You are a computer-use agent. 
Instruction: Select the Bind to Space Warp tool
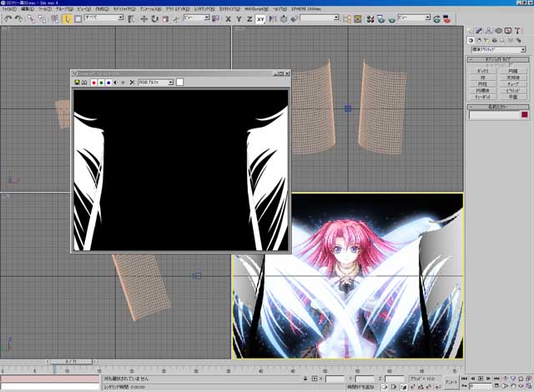click(x=54, y=19)
